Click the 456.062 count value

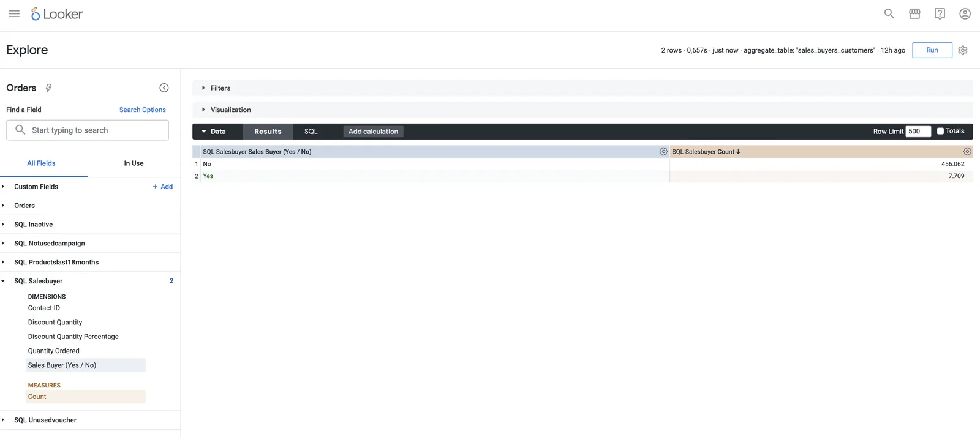(x=952, y=164)
